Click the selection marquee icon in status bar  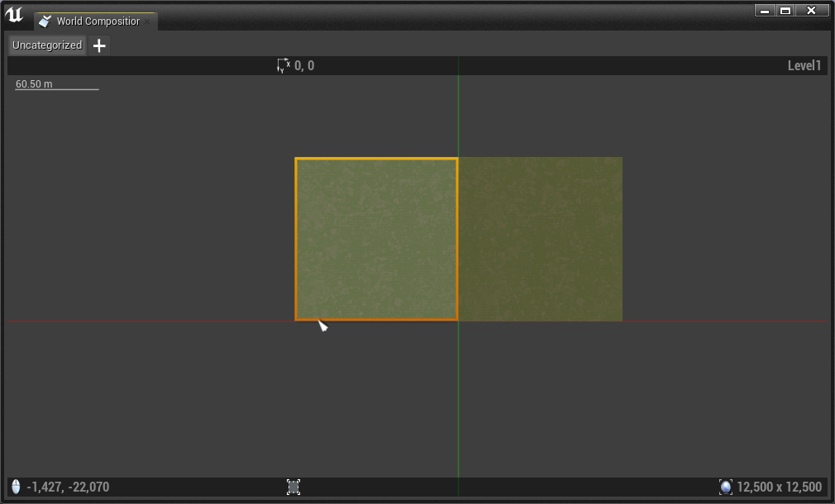[x=293, y=487]
